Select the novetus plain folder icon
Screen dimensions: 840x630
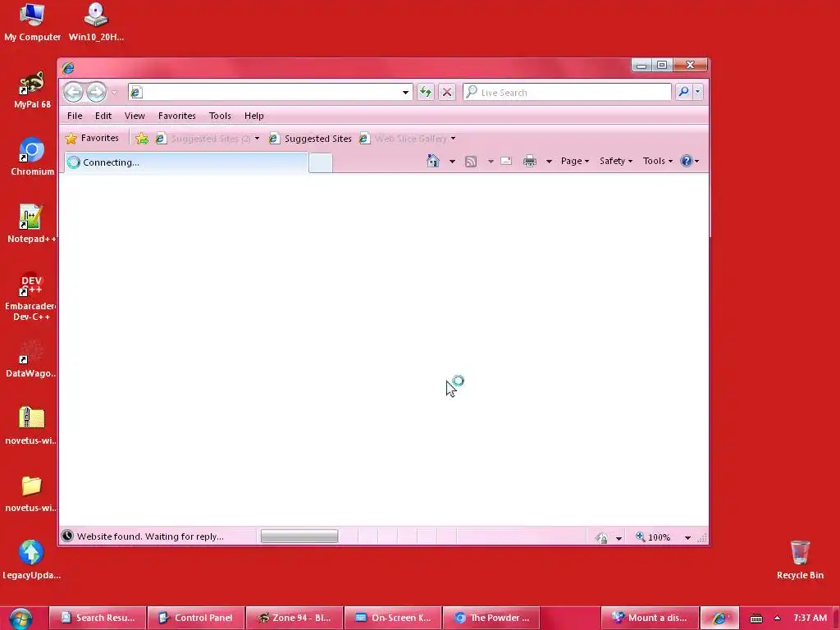pyautogui.click(x=31, y=493)
